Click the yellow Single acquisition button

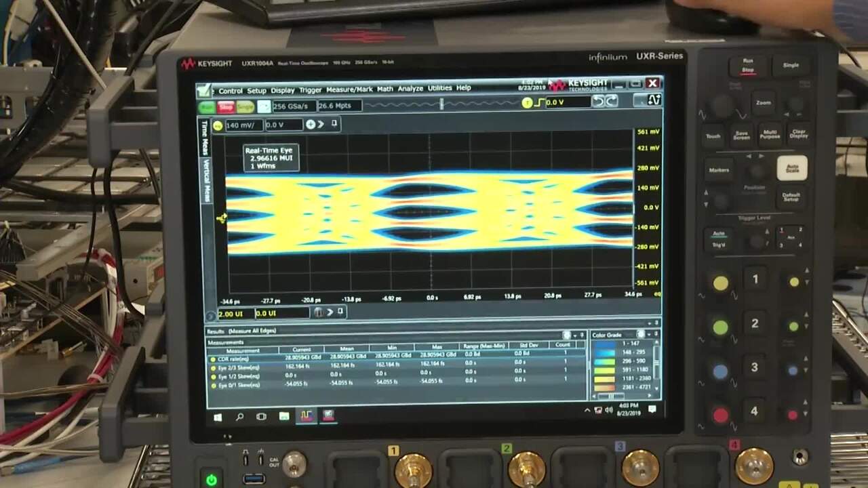[x=245, y=107]
